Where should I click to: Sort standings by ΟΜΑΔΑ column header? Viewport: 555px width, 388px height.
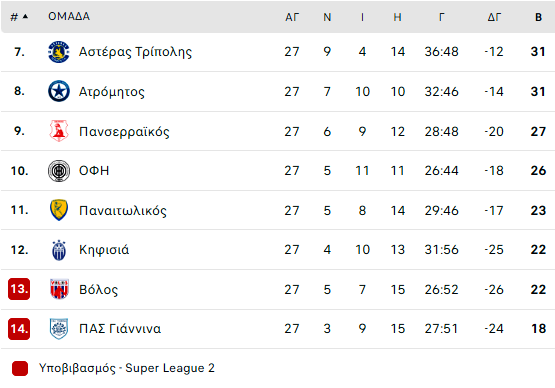coord(69,16)
